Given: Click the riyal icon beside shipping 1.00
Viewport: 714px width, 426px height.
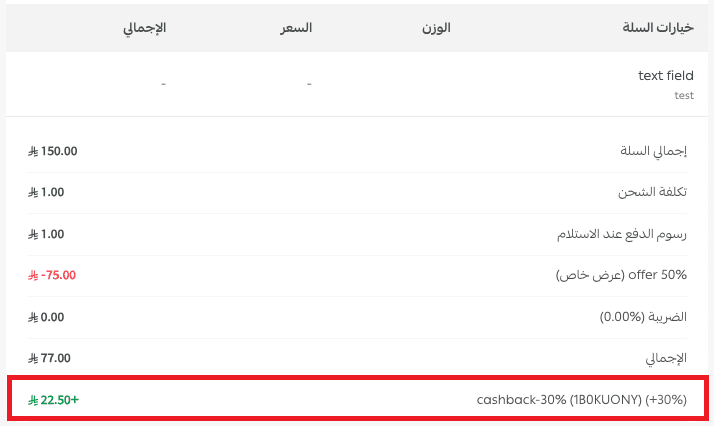Looking at the screenshot, I should tap(33, 193).
